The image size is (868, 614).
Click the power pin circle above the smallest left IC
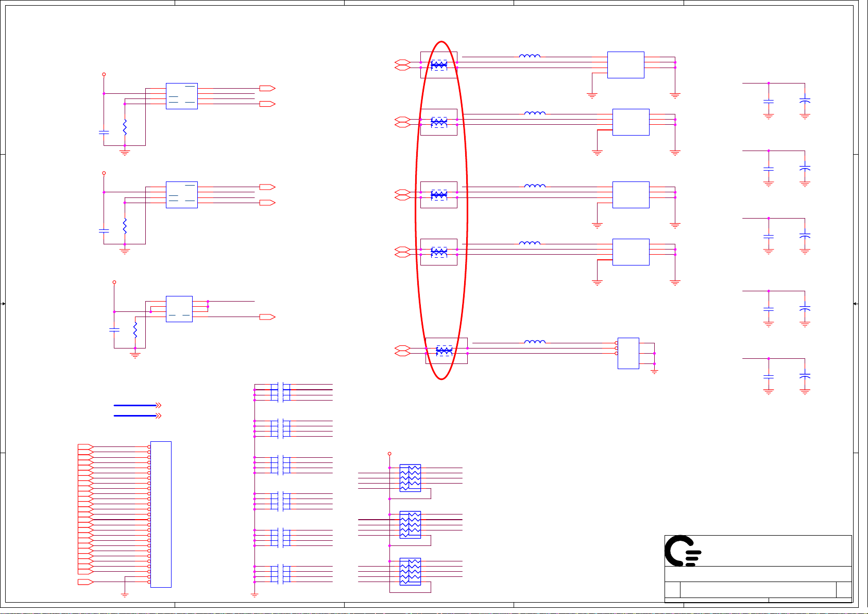point(114,282)
